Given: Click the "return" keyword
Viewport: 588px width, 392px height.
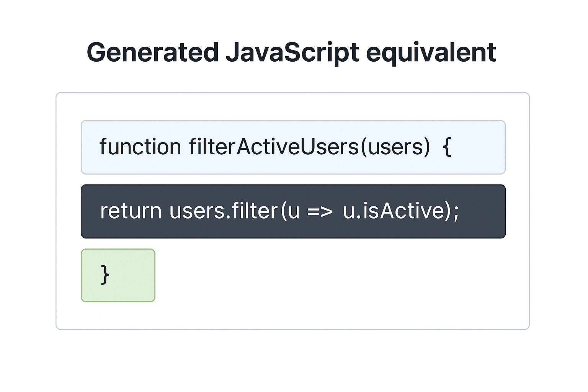Looking at the screenshot, I should [x=131, y=211].
